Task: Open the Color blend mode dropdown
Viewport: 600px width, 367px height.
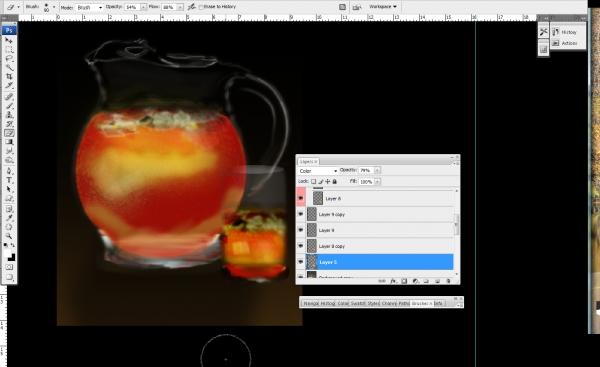Action: tap(318, 171)
